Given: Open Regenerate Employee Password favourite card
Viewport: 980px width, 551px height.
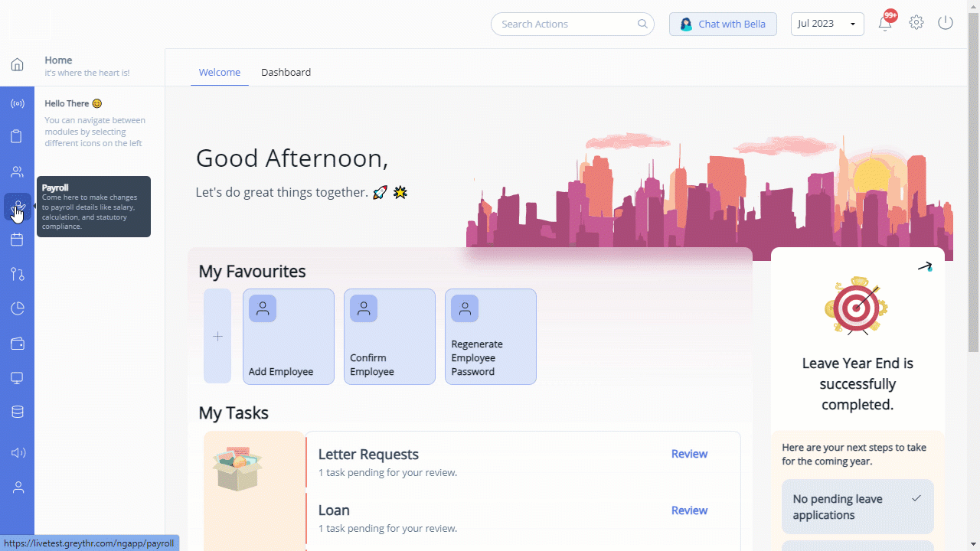Looking at the screenshot, I should point(491,337).
